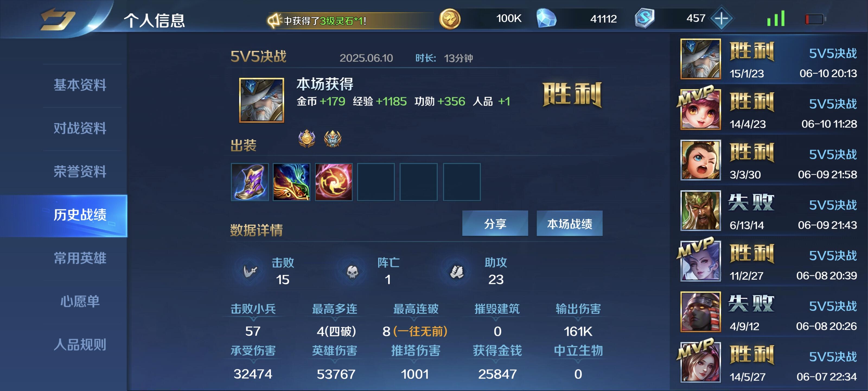Open the 基本资料 tab
The image size is (868, 391).
click(80, 85)
